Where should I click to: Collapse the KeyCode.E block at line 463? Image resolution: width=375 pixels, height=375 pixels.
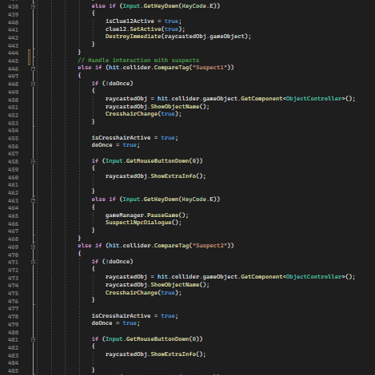click(33, 200)
